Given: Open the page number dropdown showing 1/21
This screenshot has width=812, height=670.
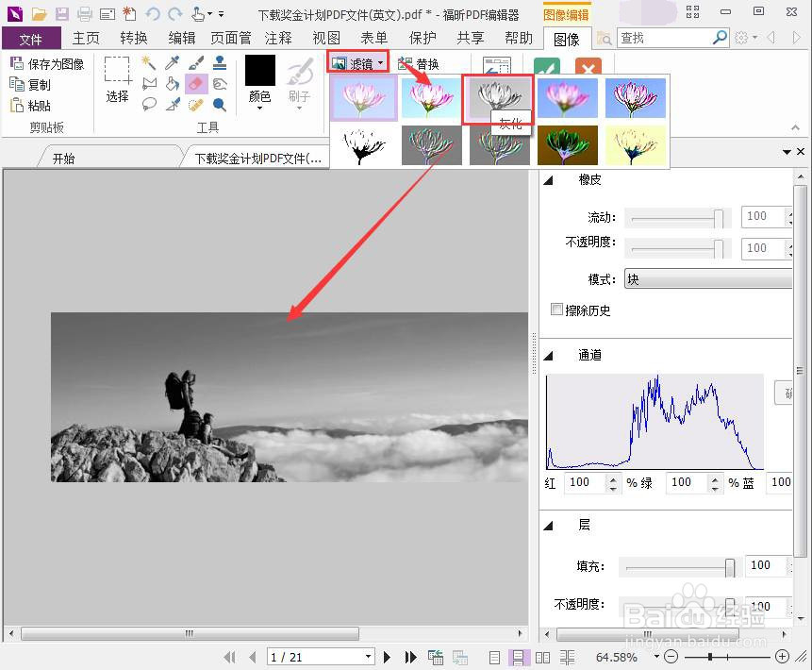Looking at the screenshot, I should [321, 656].
